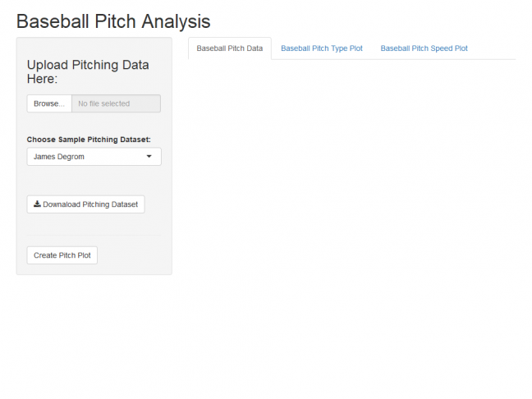Click the 'Choose Sample Pitching Dataset:' label
Screen dimensions: 532x399
tap(89, 140)
